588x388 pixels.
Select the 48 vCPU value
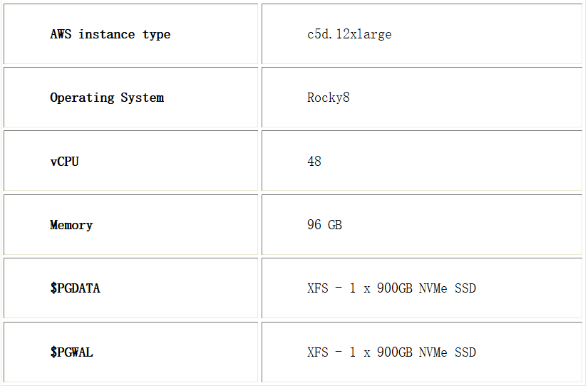[314, 161]
